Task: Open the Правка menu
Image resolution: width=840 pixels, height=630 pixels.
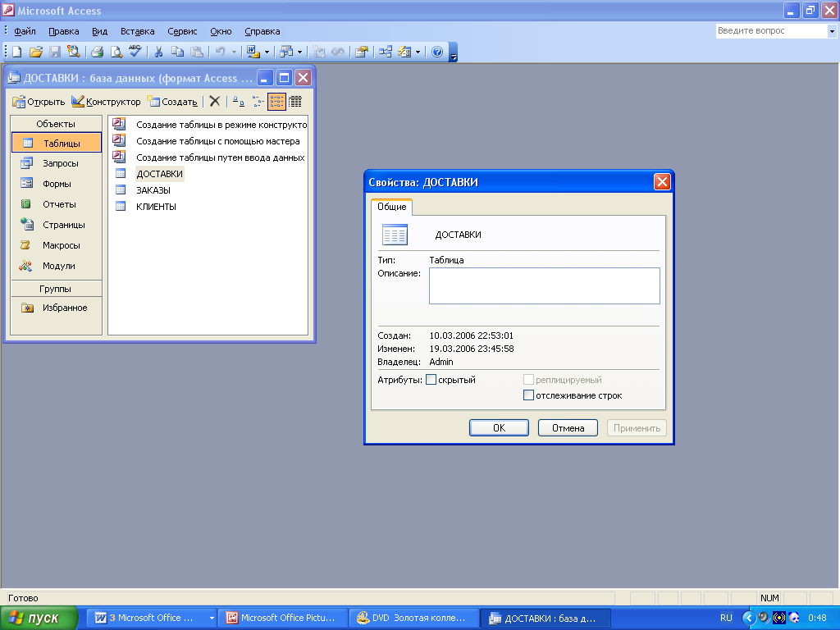Action: 64,31
